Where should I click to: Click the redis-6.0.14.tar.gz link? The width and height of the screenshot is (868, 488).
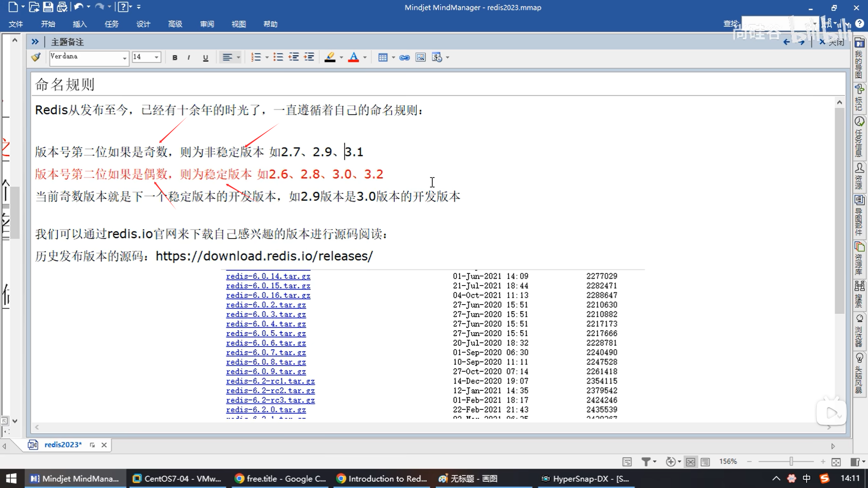tap(268, 276)
